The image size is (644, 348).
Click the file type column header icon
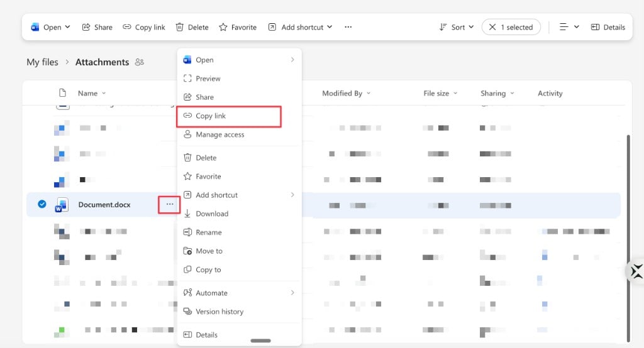coord(62,93)
